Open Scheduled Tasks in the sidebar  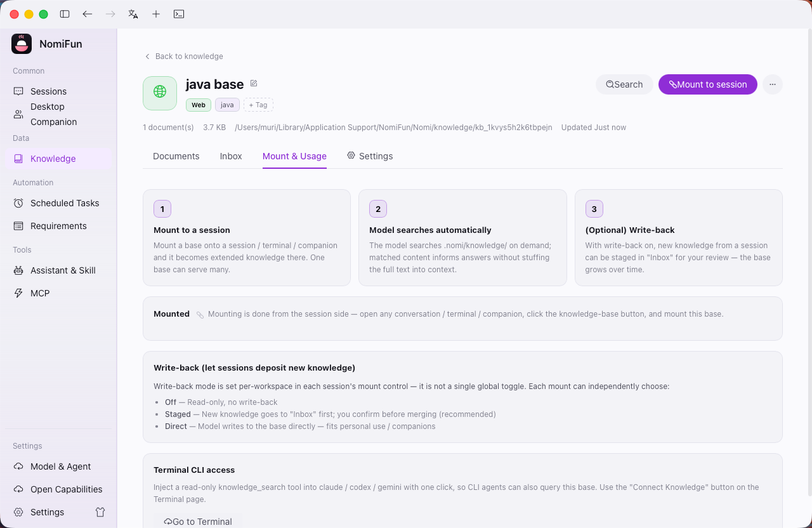[58, 203]
